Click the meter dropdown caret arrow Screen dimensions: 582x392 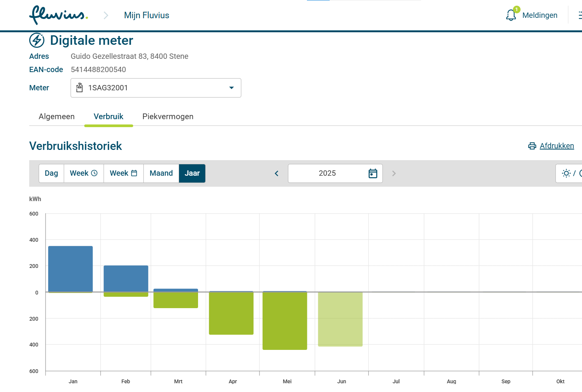tap(231, 88)
